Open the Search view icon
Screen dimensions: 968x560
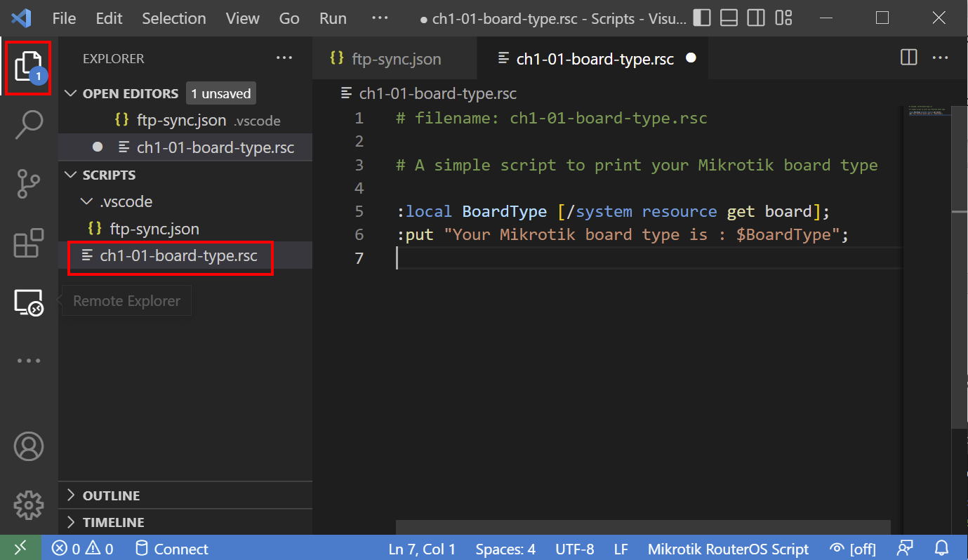point(29,125)
